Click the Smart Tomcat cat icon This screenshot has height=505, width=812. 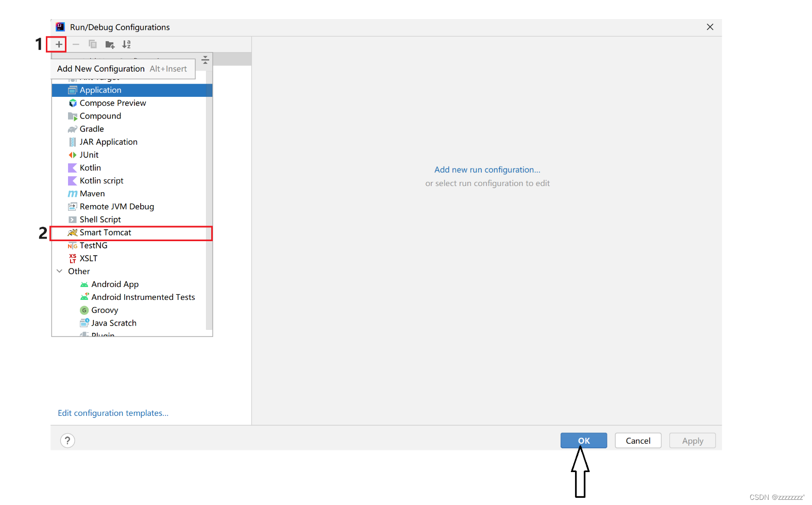73,232
